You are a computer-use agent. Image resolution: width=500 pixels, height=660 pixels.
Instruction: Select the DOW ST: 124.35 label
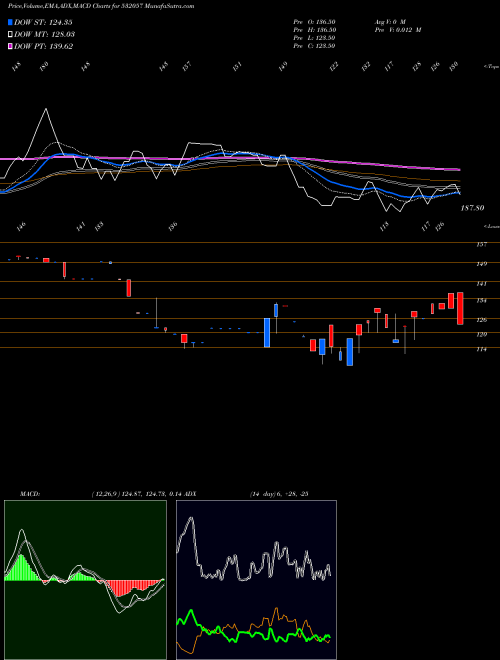point(44,22)
